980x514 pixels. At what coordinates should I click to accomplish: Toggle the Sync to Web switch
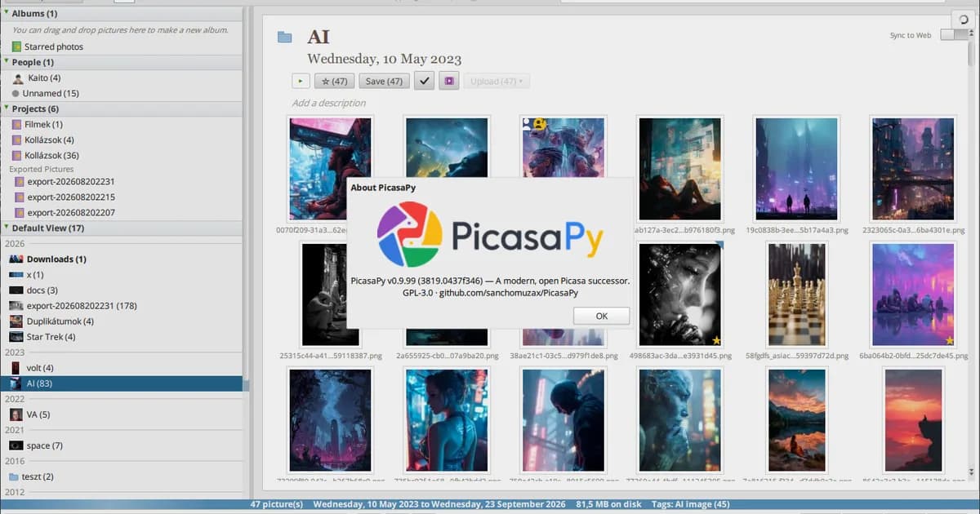tap(952, 35)
